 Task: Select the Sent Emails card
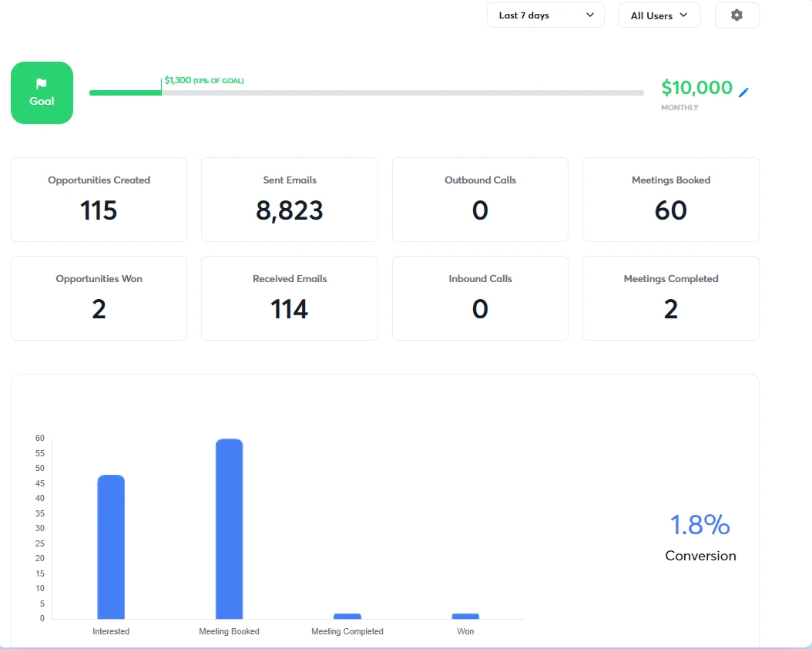point(290,200)
